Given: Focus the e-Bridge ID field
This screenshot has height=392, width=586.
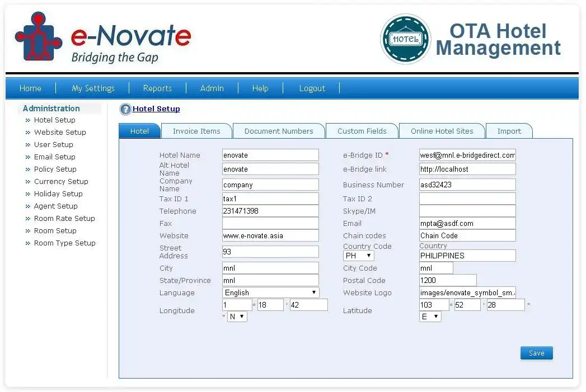Looking at the screenshot, I should [x=467, y=155].
